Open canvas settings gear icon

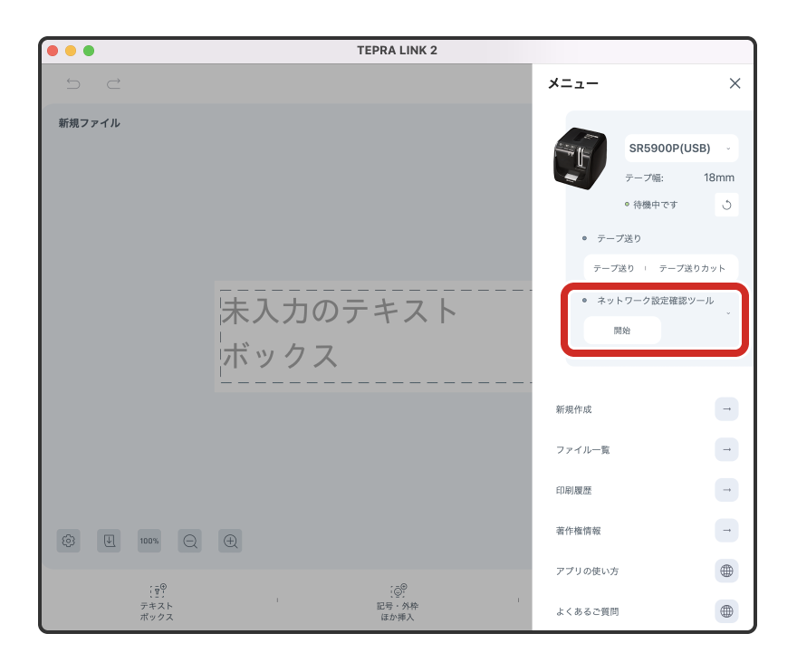pyautogui.click(x=69, y=541)
